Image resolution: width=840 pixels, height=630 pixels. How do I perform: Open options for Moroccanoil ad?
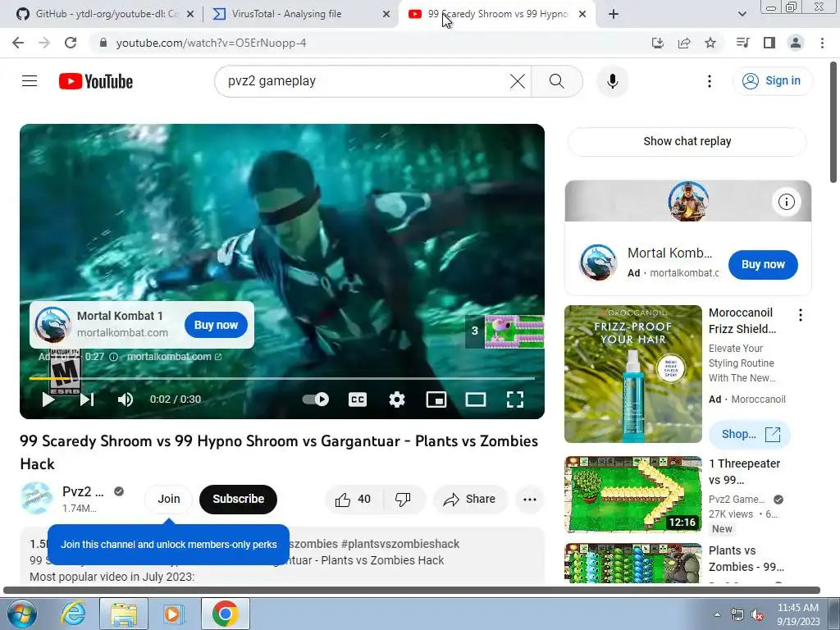[x=801, y=315]
